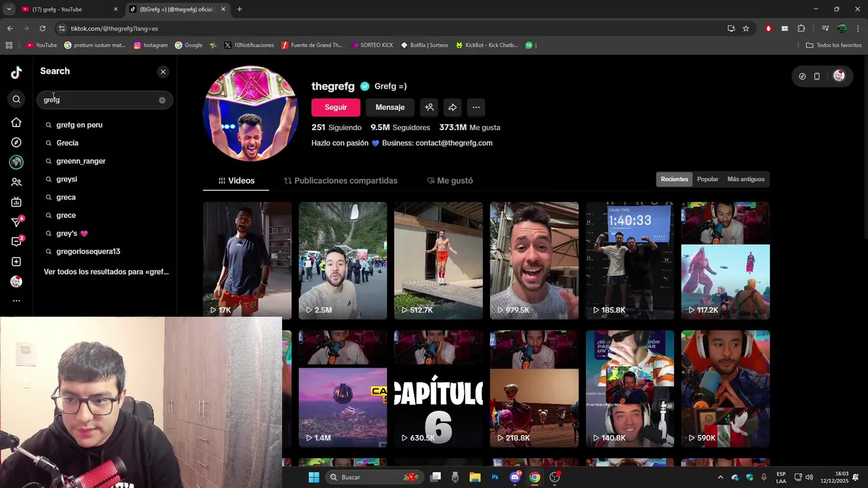Click the get-app phone icon top right
Image resolution: width=868 pixels, height=488 pixels.
pyautogui.click(x=816, y=76)
